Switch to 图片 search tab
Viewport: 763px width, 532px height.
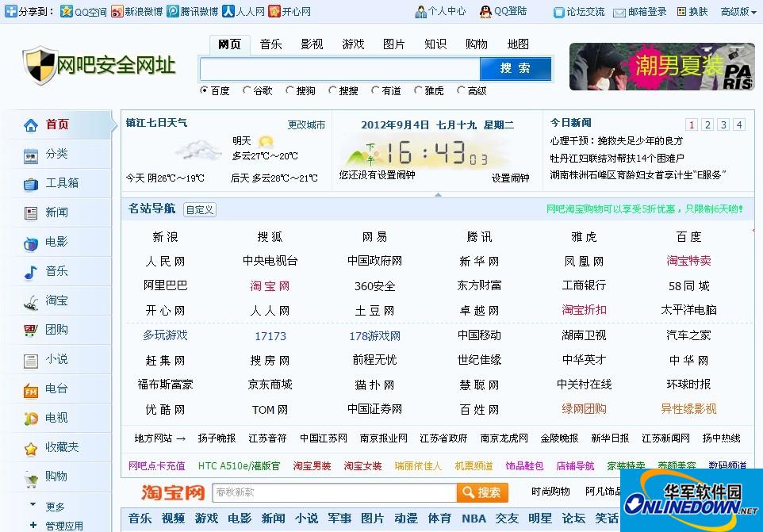pos(394,44)
